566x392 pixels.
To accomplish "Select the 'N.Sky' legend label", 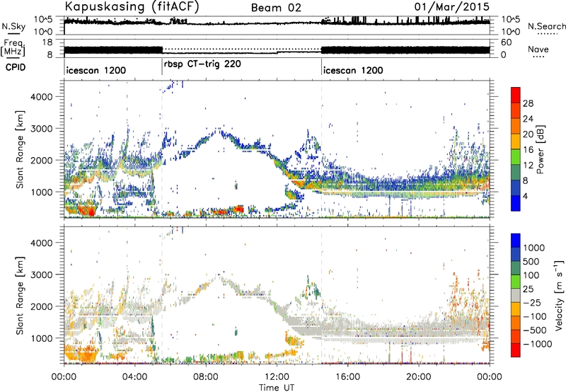I will click(13, 26).
